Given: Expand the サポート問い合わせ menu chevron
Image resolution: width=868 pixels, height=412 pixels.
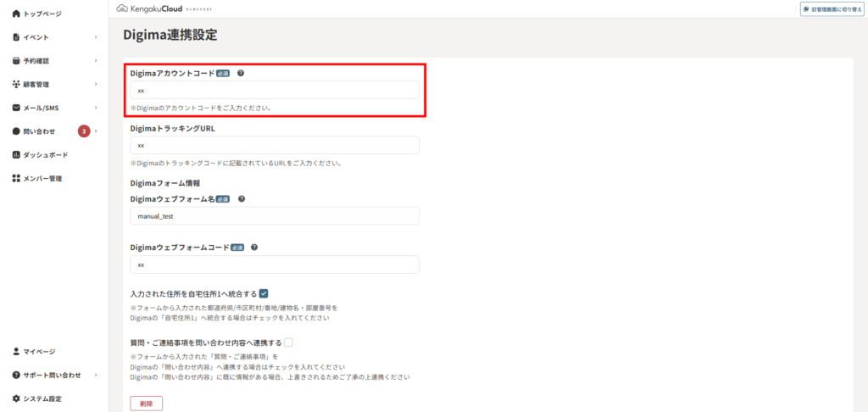Looking at the screenshot, I should [96, 375].
